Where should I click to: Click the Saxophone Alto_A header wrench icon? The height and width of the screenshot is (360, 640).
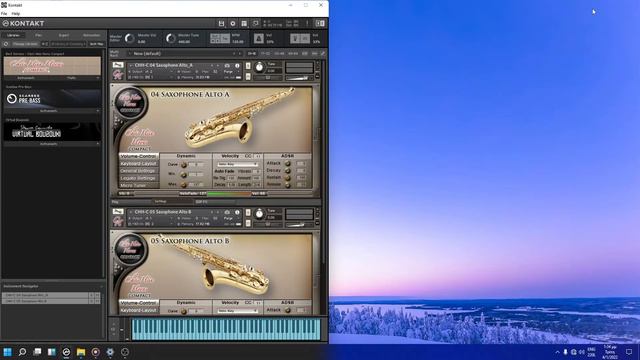coord(118,65)
